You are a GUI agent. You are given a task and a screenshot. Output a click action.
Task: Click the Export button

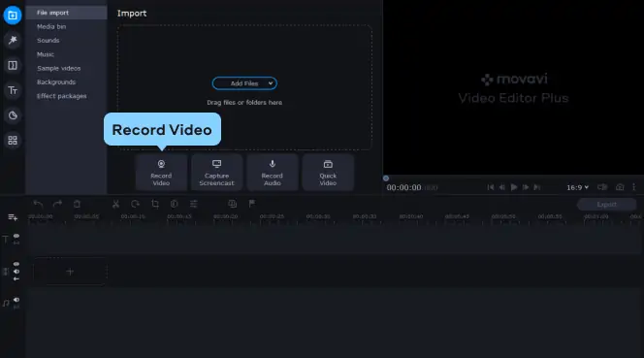click(x=606, y=205)
